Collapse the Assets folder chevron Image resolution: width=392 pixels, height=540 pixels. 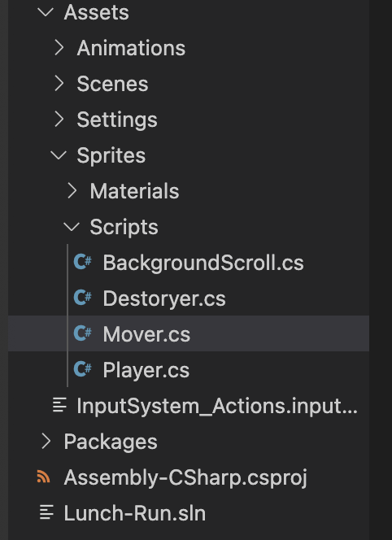pyautogui.click(x=45, y=12)
